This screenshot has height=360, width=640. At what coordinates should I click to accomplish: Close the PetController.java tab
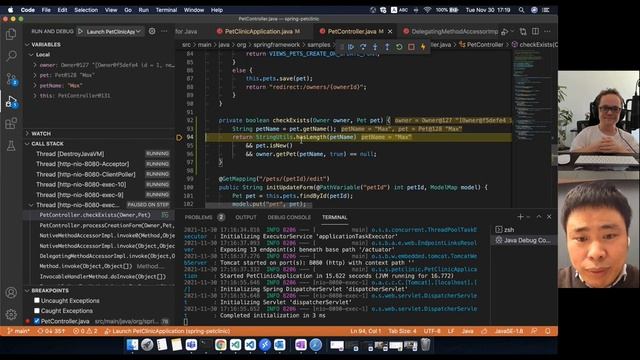pyautogui.click(x=390, y=31)
